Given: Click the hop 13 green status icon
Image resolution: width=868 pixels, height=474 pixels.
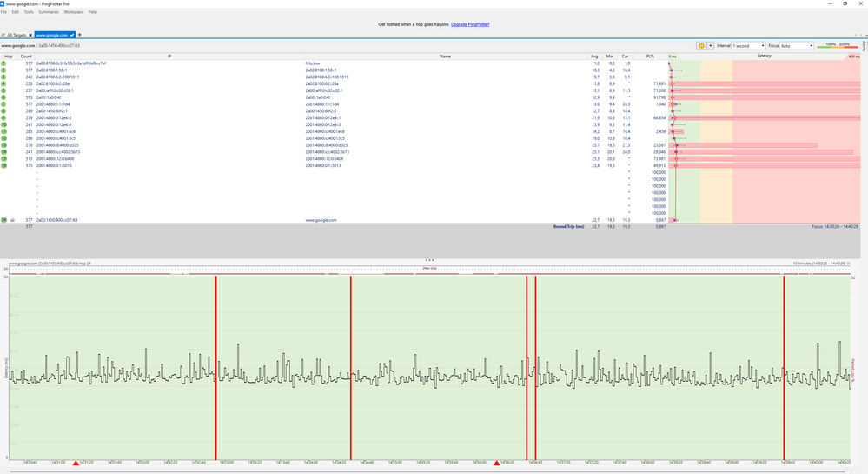Looking at the screenshot, I should pyautogui.click(x=3, y=145).
